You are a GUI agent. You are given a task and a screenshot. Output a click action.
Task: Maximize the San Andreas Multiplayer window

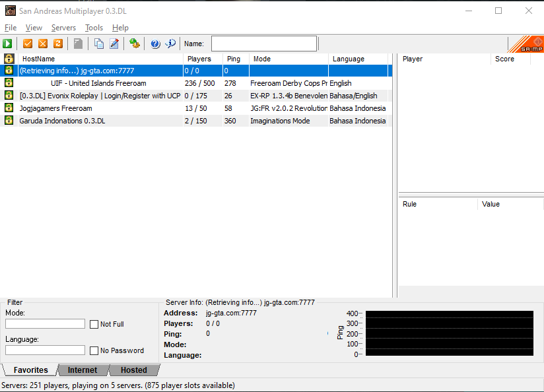pyautogui.click(x=498, y=11)
